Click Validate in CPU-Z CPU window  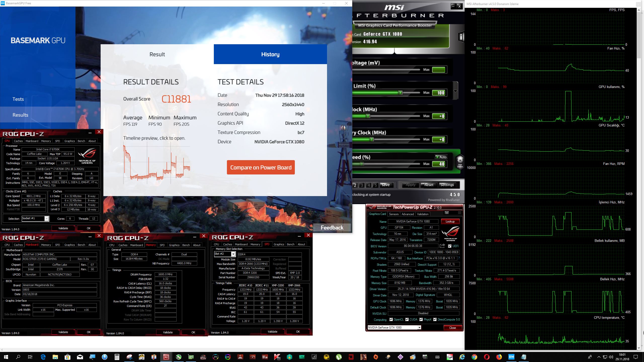click(63, 228)
